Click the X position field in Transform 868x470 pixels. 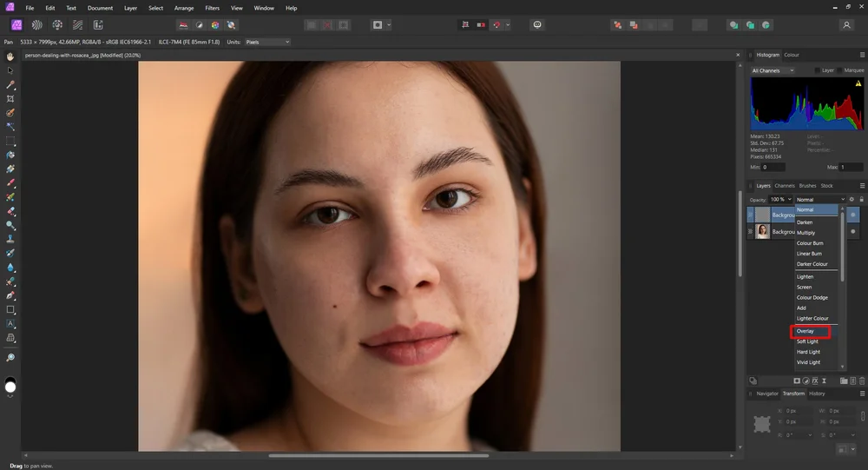[x=797, y=411]
